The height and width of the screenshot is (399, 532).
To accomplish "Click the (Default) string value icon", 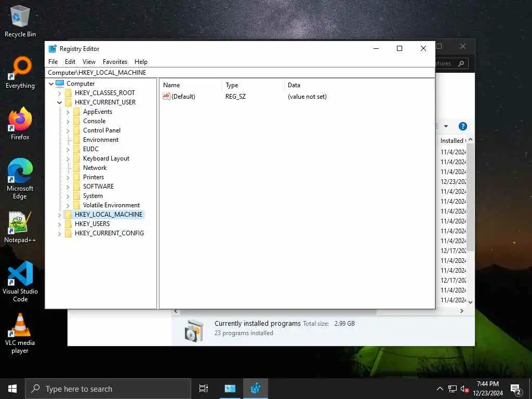I will [x=166, y=96].
